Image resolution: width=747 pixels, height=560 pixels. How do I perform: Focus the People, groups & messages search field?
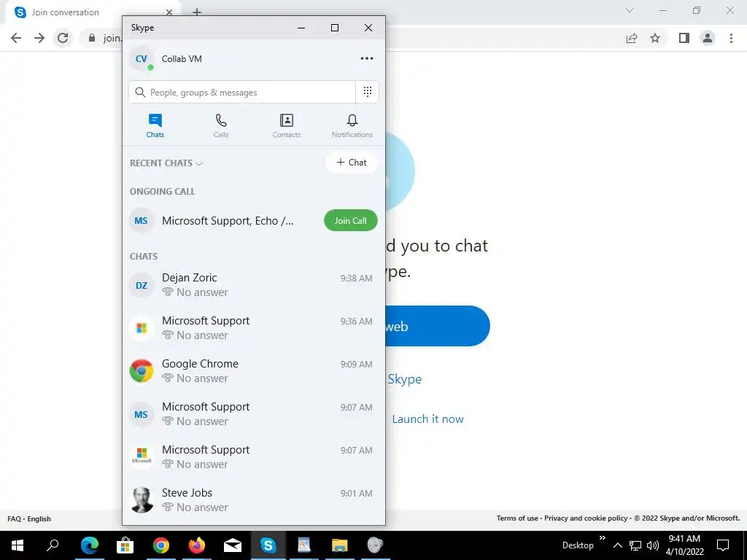(x=242, y=92)
